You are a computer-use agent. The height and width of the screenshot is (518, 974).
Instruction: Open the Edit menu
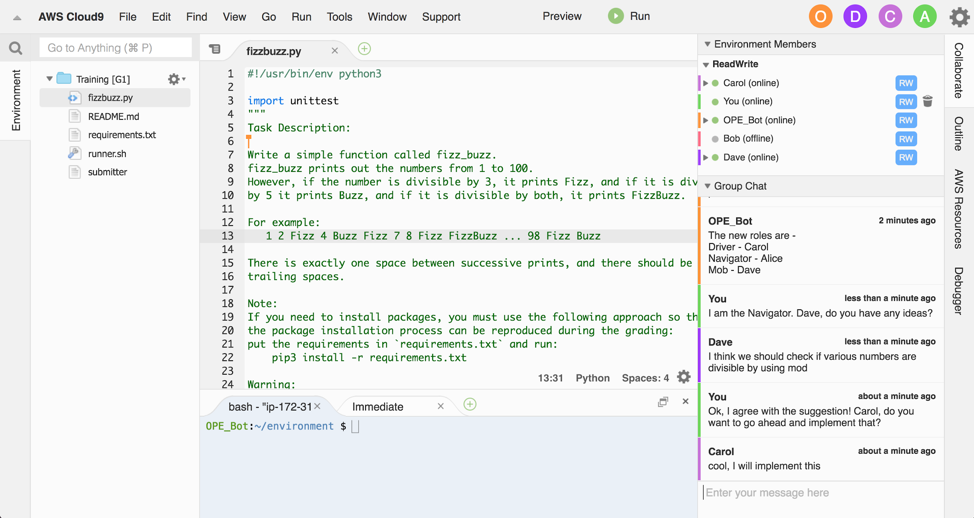[161, 17]
